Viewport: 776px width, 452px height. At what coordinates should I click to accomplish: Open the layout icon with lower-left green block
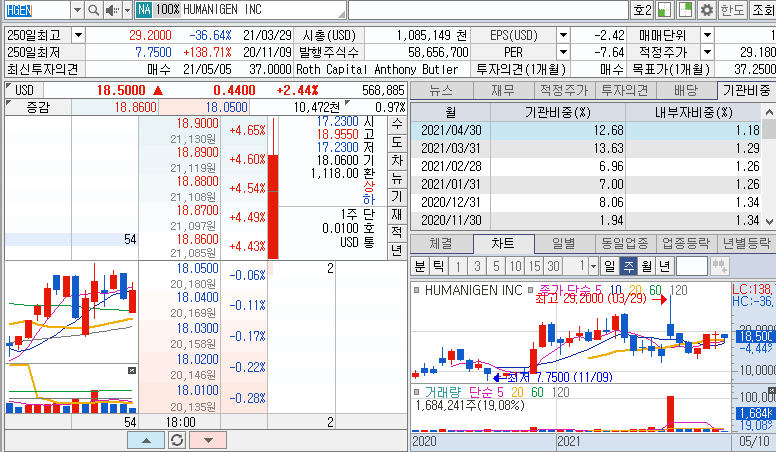(x=664, y=10)
